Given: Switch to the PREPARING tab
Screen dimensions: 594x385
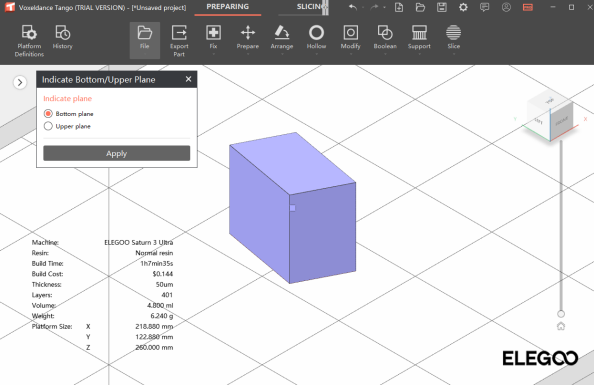Looking at the screenshot, I should [x=228, y=7].
